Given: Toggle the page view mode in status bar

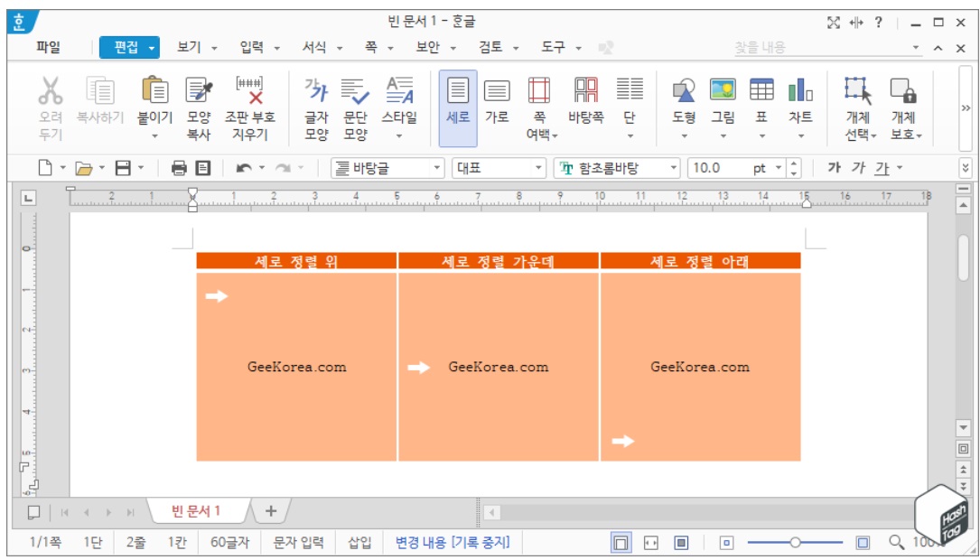Looking at the screenshot, I should [x=621, y=543].
